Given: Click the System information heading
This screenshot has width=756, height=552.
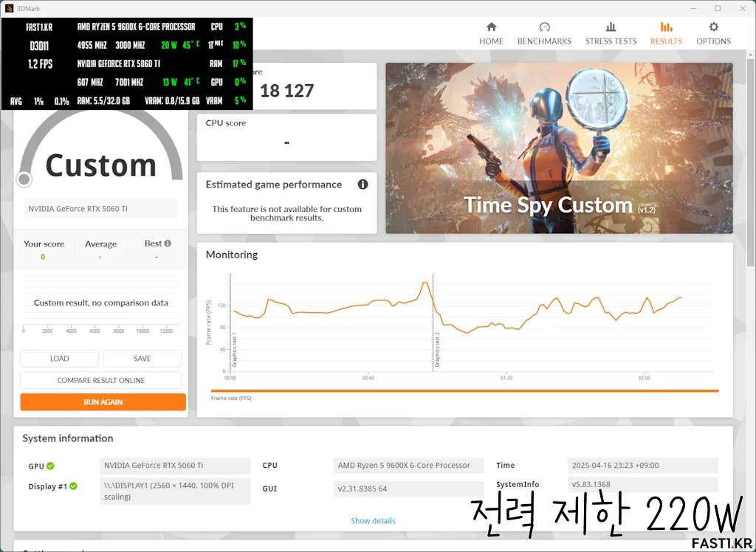Looking at the screenshot, I should coord(67,438).
